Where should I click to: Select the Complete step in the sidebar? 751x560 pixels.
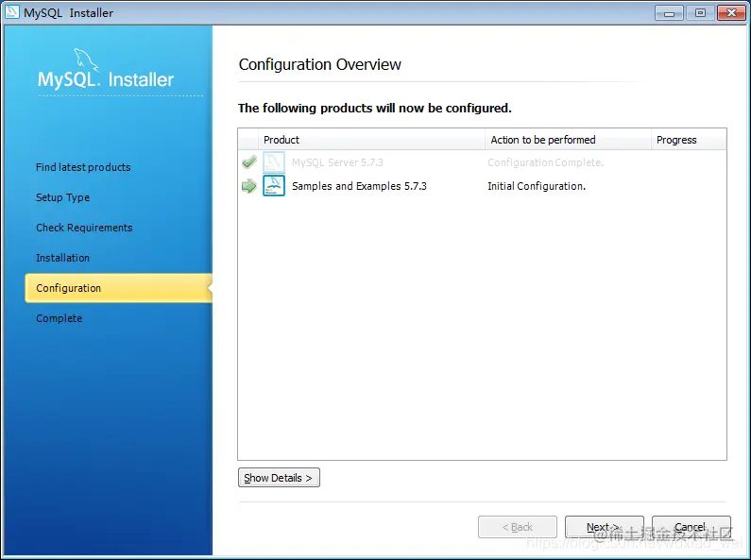59,318
